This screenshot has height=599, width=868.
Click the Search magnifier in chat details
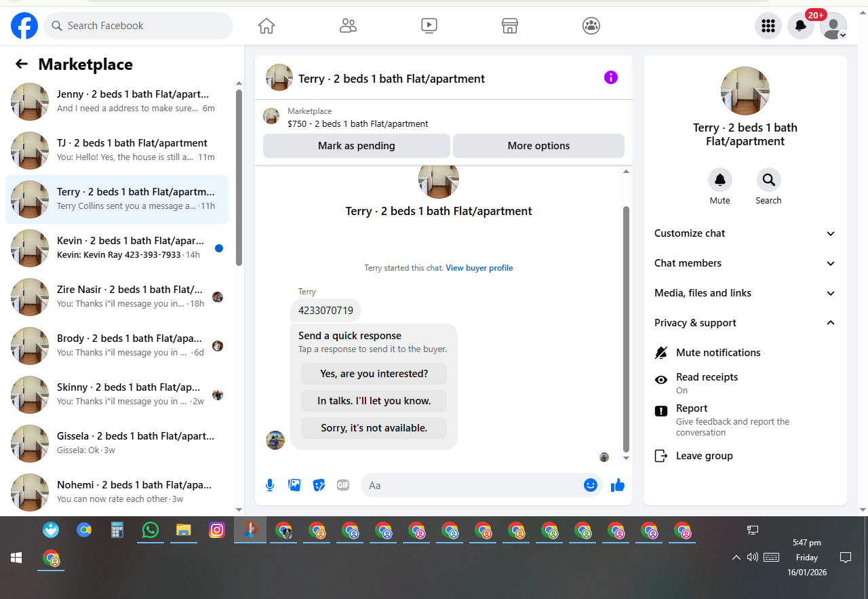(x=769, y=180)
